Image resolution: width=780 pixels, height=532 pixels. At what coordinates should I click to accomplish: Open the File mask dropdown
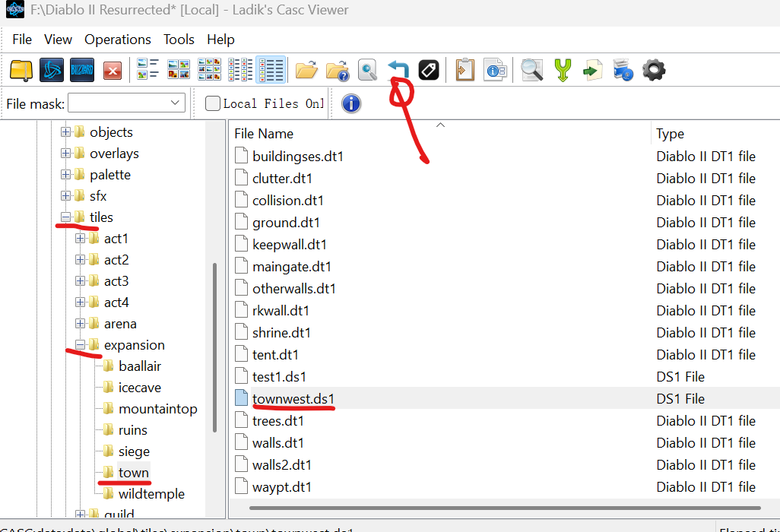(175, 103)
